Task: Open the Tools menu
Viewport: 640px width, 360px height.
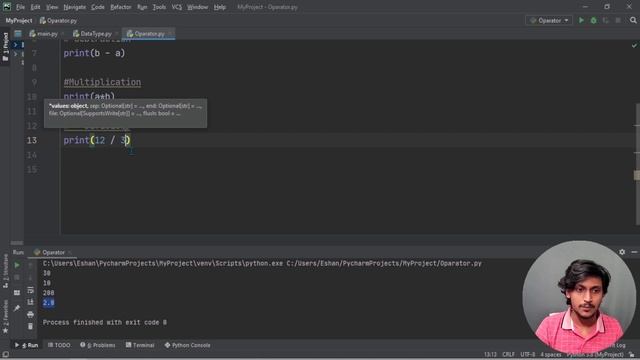Action: pyautogui.click(x=159, y=7)
